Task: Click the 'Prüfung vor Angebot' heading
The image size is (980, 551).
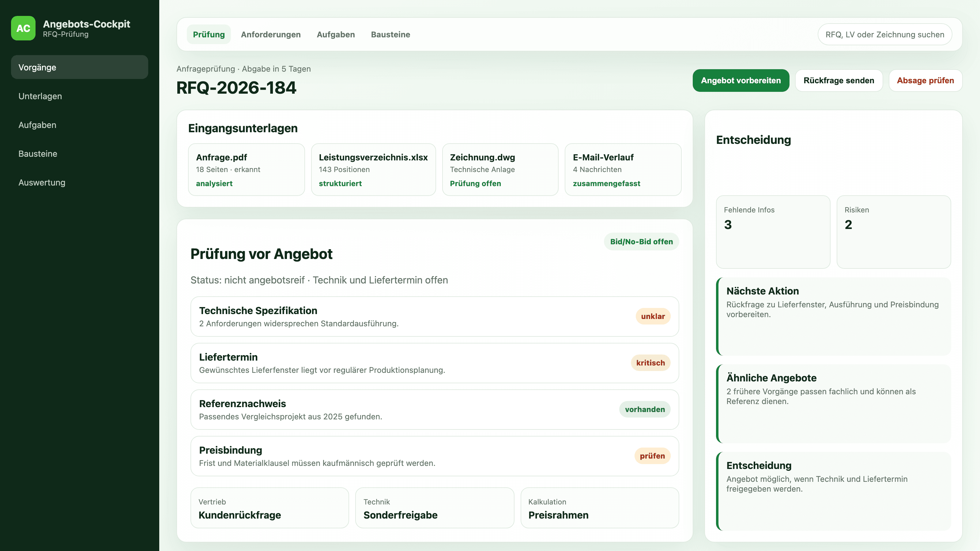Action: pos(261,254)
